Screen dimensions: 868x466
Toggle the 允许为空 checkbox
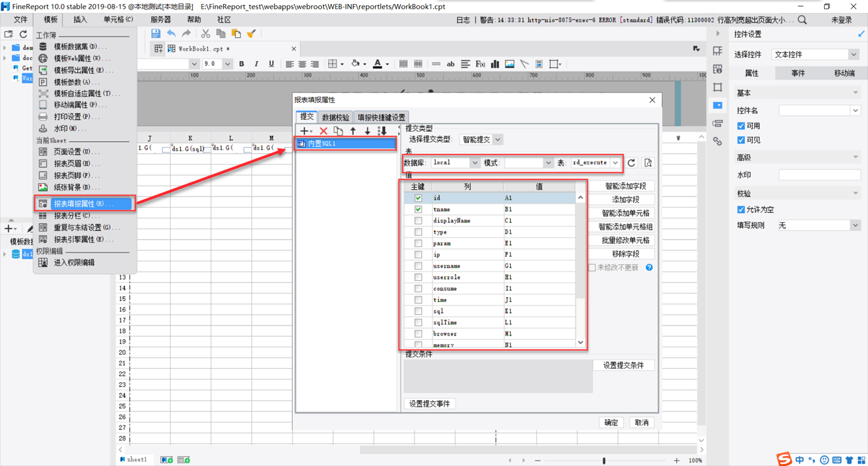[741, 209]
